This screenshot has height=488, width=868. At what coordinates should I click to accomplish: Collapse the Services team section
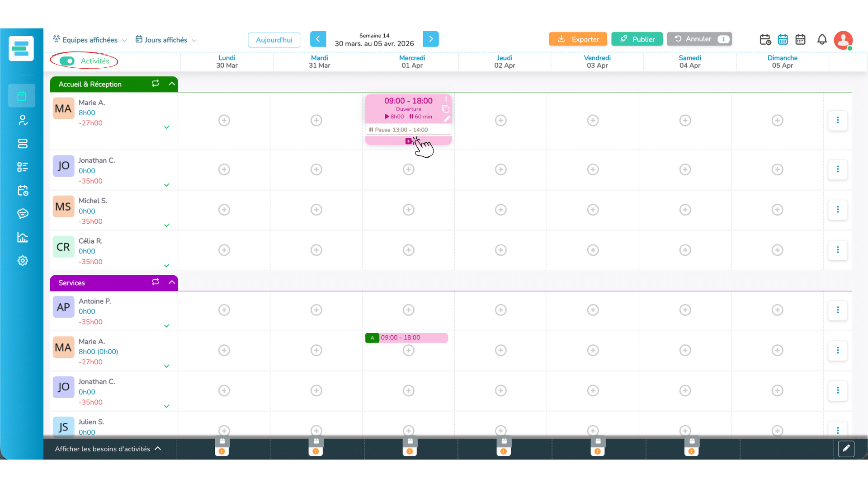(x=172, y=282)
